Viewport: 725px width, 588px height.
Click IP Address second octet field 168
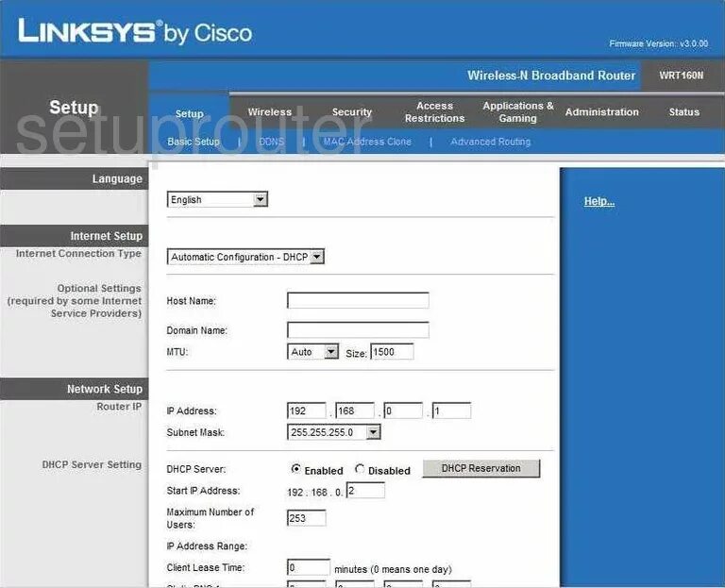355,411
